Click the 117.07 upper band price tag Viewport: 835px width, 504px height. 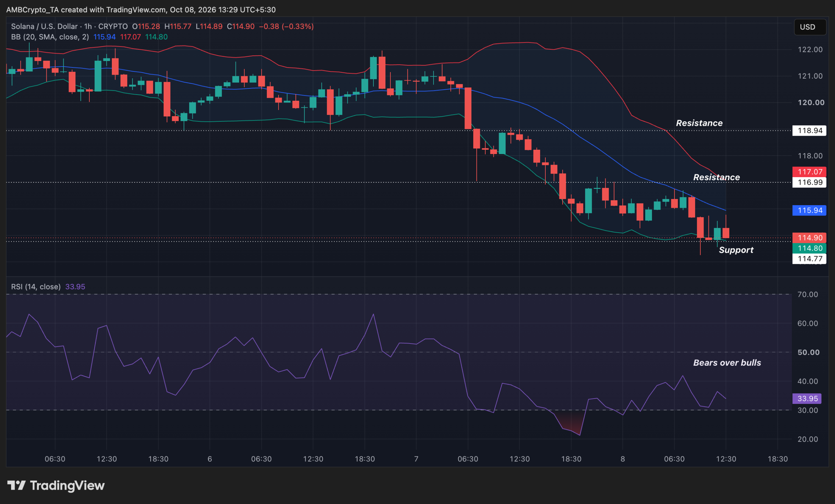(x=809, y=172)
